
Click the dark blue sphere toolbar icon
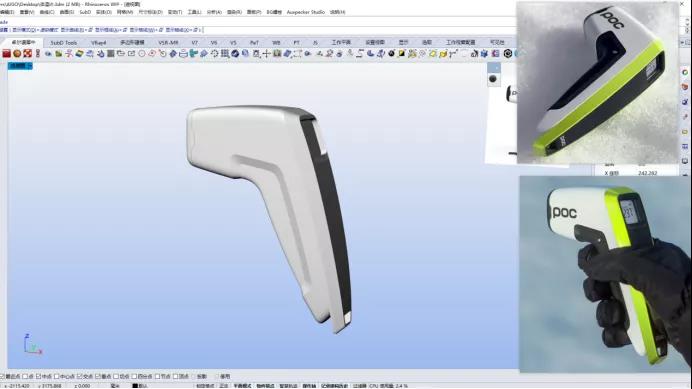(x=235, y=53)
